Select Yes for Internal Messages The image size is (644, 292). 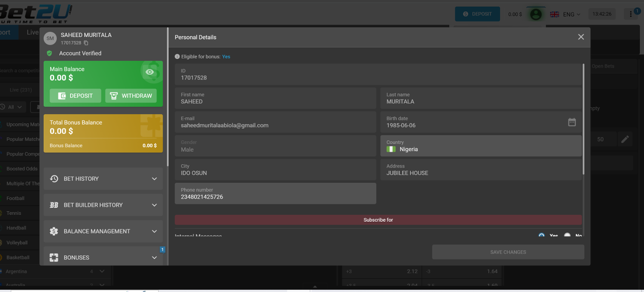click(x=542, y=235)
